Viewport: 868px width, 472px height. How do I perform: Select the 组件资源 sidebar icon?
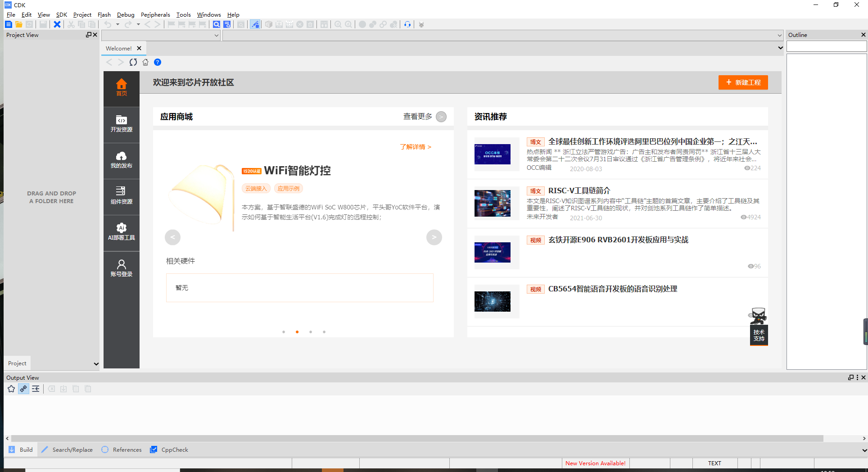pos(121,196)
